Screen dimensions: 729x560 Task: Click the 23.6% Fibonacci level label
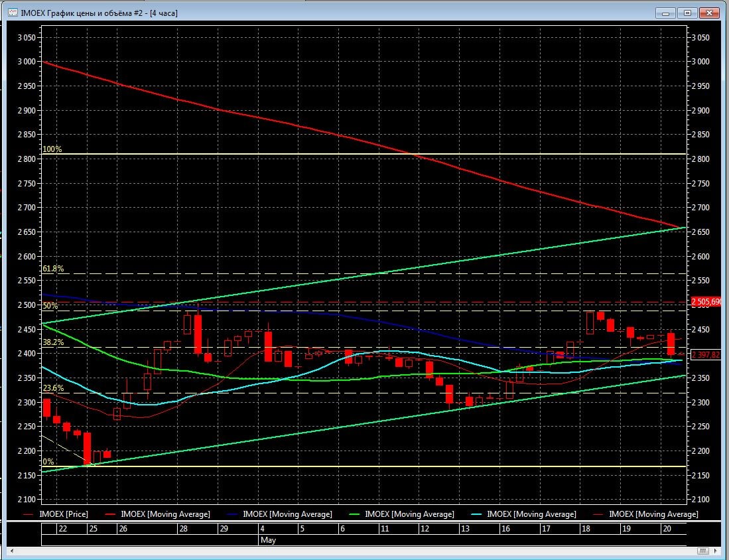[53, 388]
